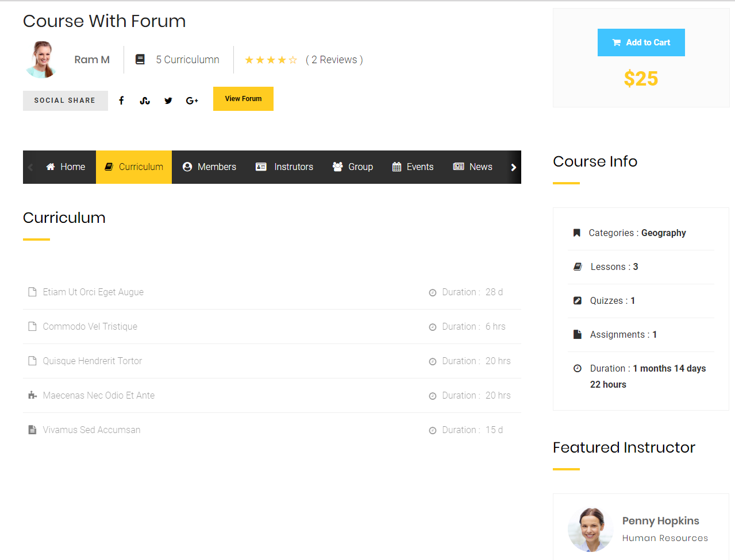This screenshot has width=735, height=560.
Task: Open quiz Maecenas Nec Odio Et Ante
Action: (99, 395)
